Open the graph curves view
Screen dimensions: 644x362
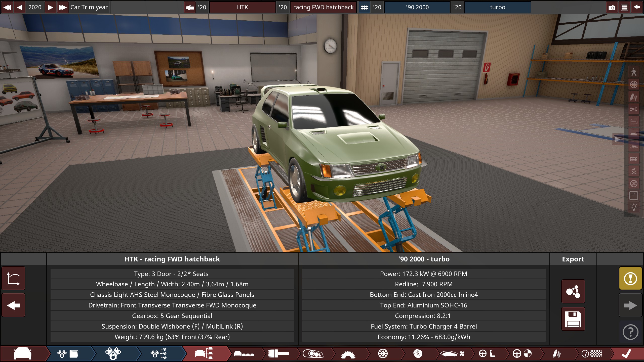point(13,278)
